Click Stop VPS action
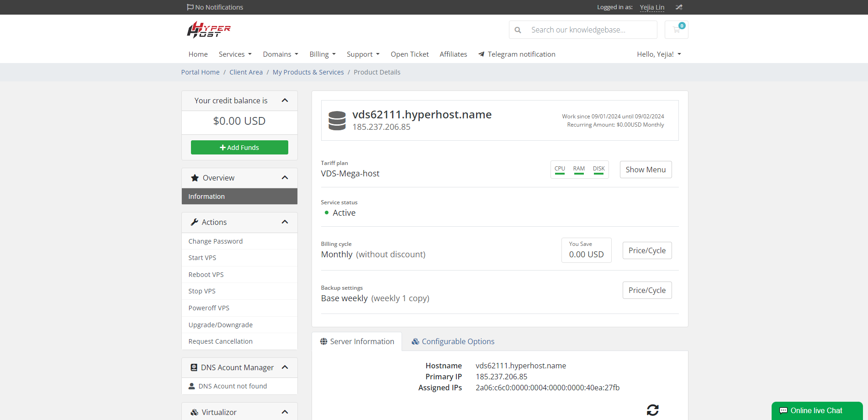The width and height of the screenshot is (868, 420). point(239,291)
